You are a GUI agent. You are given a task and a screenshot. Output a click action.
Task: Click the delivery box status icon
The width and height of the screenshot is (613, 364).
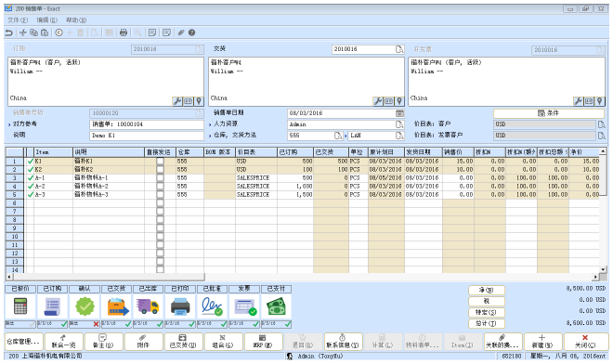(x=117, y=306)
